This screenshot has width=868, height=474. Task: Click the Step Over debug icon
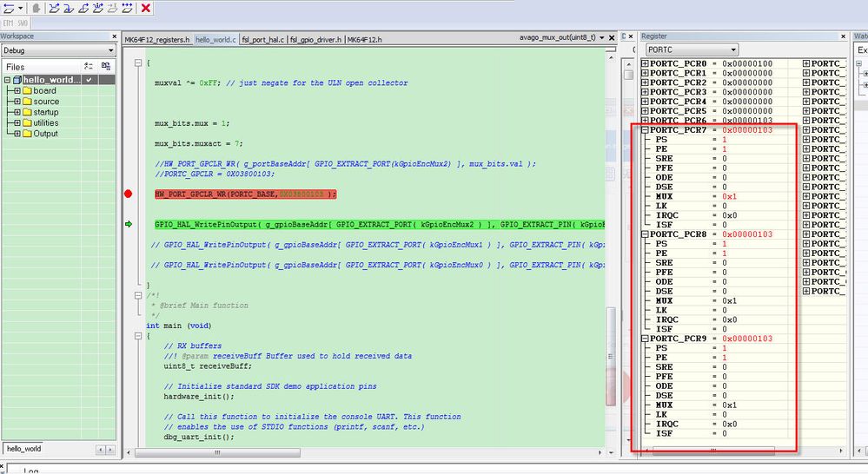[54, 8]
